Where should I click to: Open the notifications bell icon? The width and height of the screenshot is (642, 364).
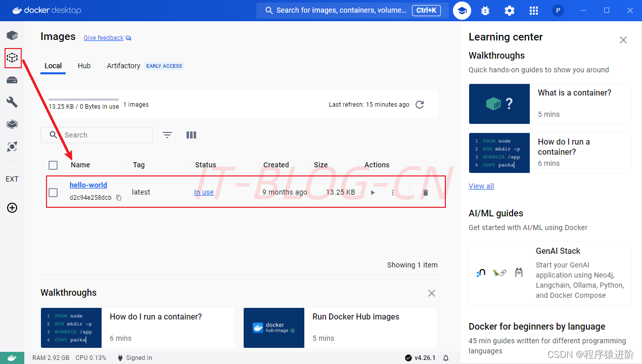tap(446, 358)
